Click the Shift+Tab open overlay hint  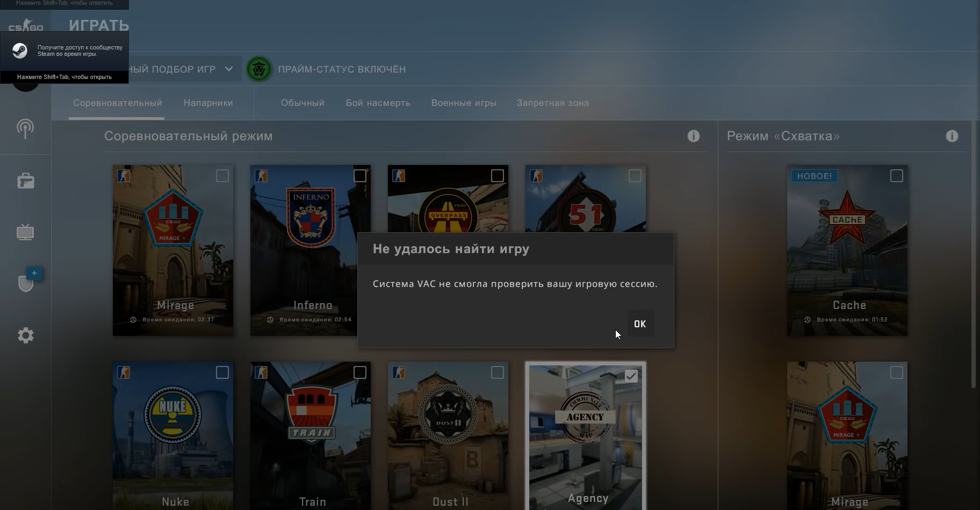64,77
